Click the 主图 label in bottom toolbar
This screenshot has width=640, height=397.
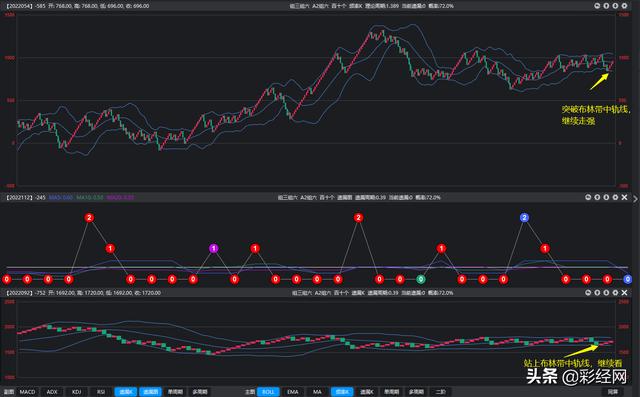(250, 392)
